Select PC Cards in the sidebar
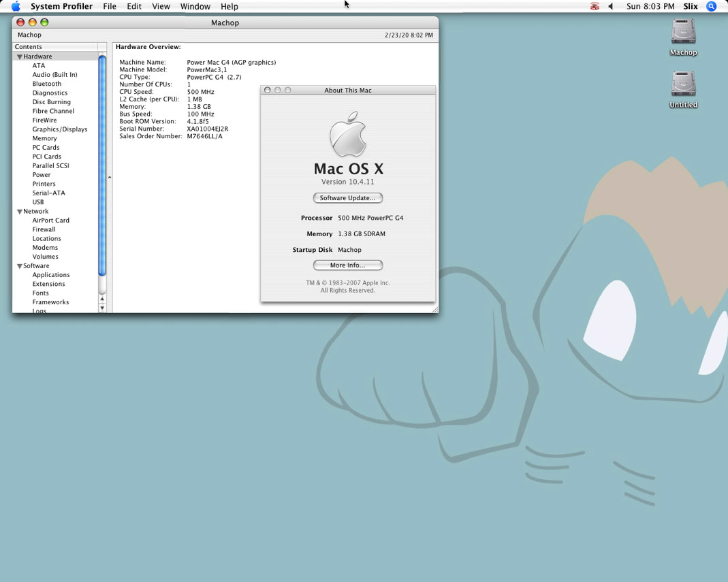This screenshot has height=582, width=728. tap(46, 148)
